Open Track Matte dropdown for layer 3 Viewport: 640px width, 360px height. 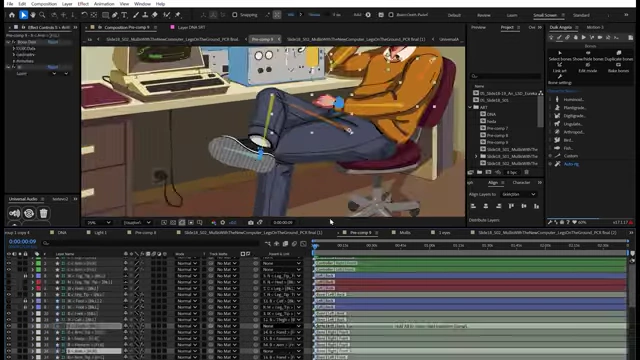click(x=226, y=269)
